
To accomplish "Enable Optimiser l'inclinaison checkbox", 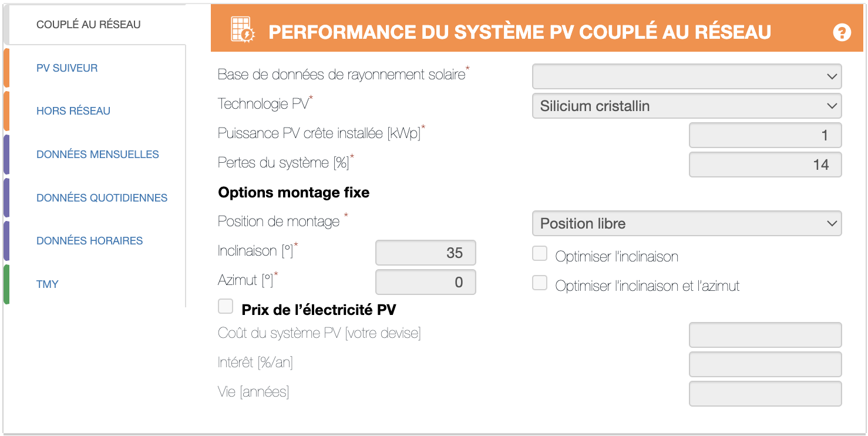I will click(x=540, y=254).
